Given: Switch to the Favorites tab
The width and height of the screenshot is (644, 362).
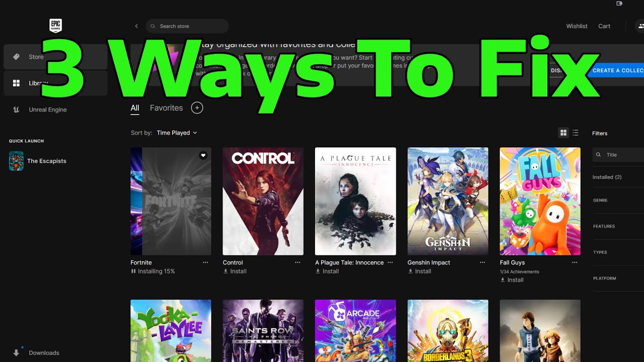Looking at the screenshot, I should (x=166, y=108).
